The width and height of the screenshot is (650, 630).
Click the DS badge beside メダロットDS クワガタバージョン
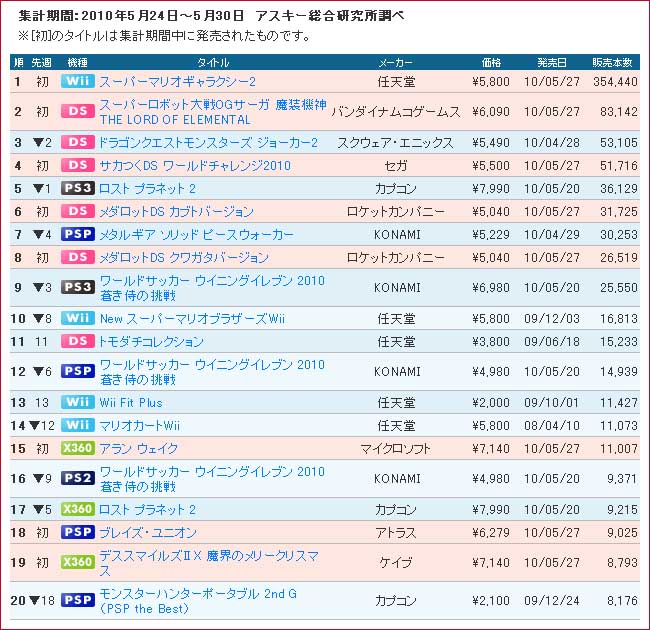pos(78,257)
